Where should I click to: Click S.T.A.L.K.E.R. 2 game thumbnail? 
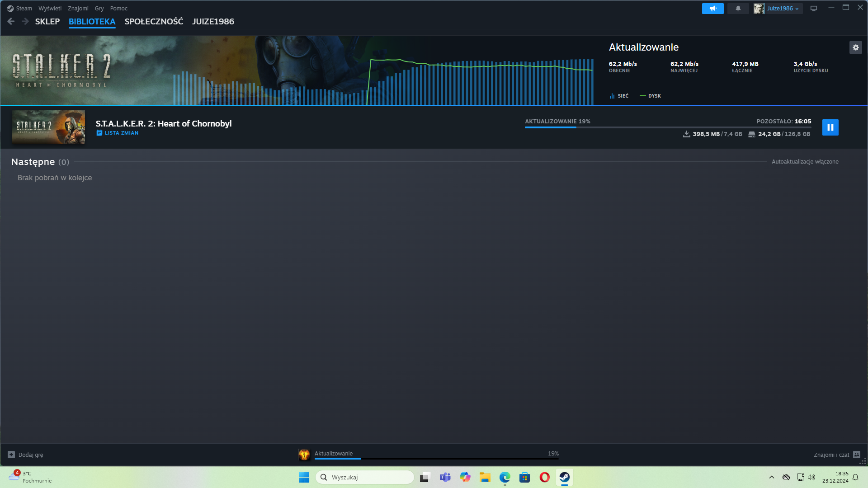tap(48, 127)
